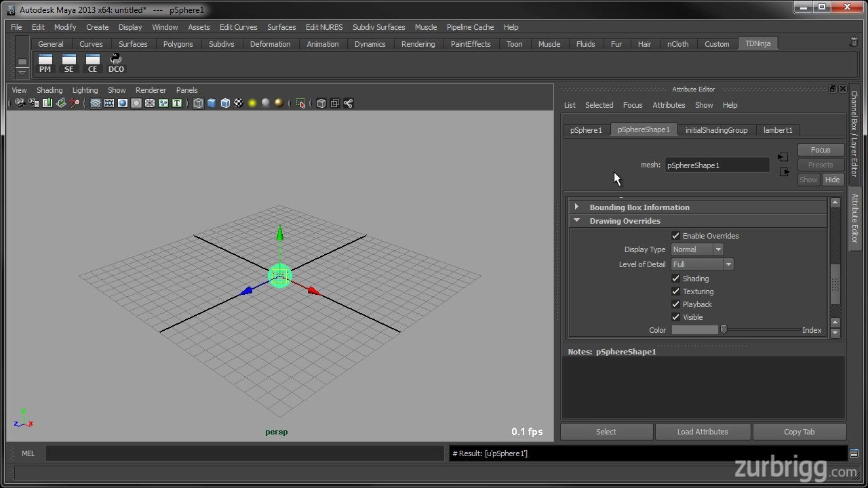This screenshot has height=488, width=868.
Task: Expand the Bounding Box Information section
Action: pyautogui.click(x=639, y=207)
